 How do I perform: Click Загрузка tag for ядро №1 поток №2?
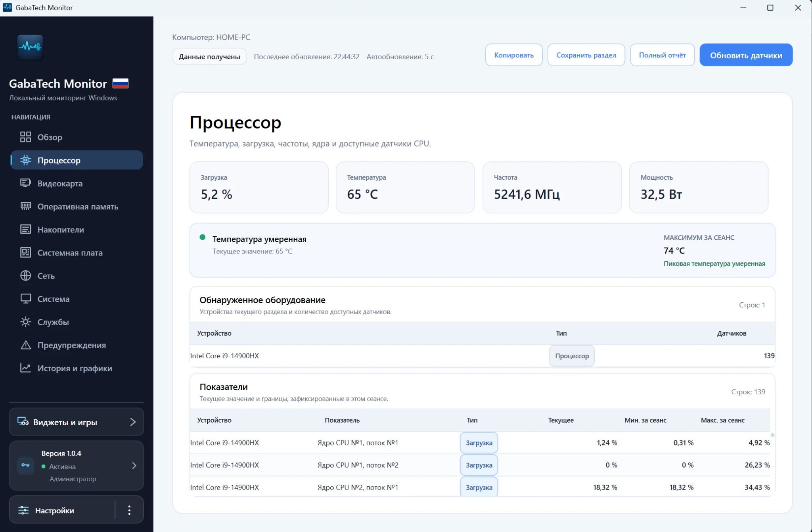point(479,465)
